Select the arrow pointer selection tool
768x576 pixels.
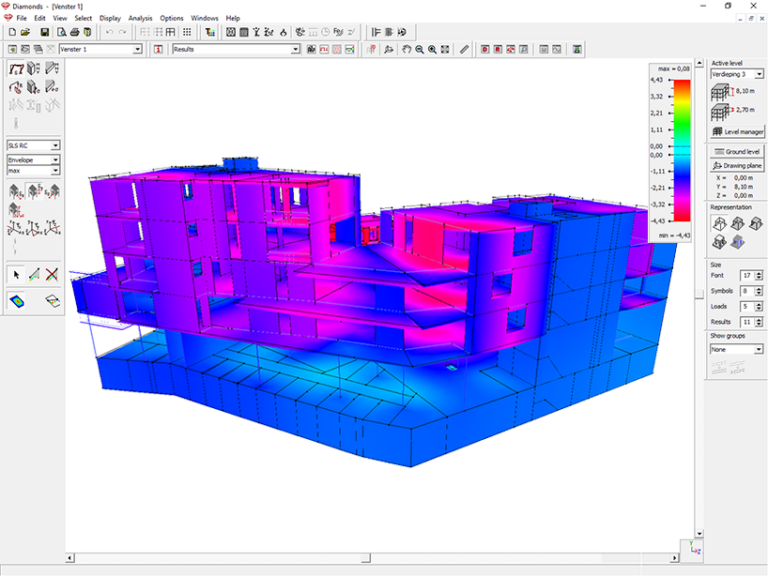pos(15,274)
